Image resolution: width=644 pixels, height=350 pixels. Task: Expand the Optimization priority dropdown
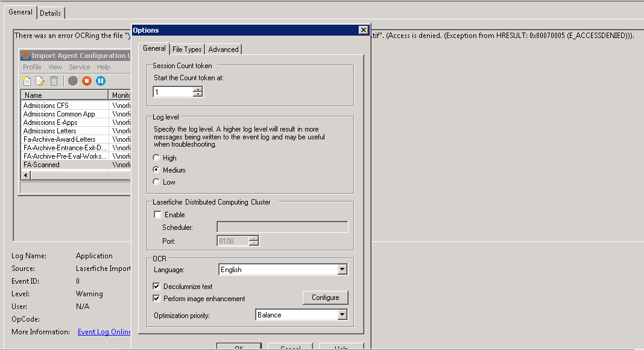[x=342, y=315]
